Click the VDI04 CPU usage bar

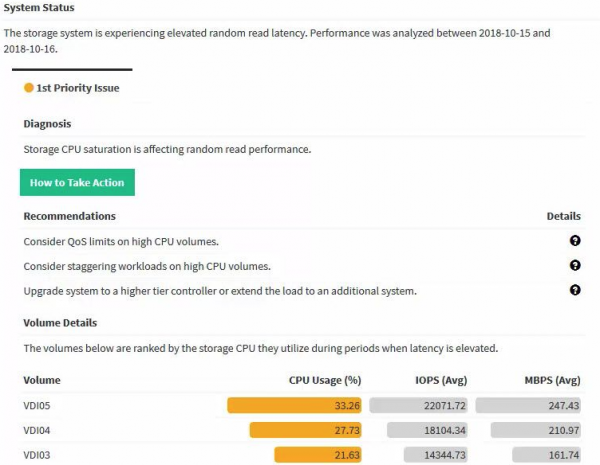[306, 430]
